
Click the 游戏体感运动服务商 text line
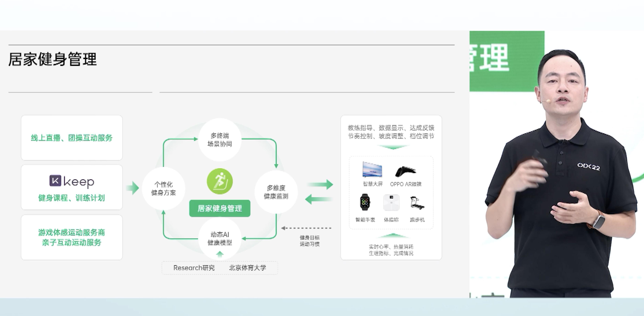[72, 232]
